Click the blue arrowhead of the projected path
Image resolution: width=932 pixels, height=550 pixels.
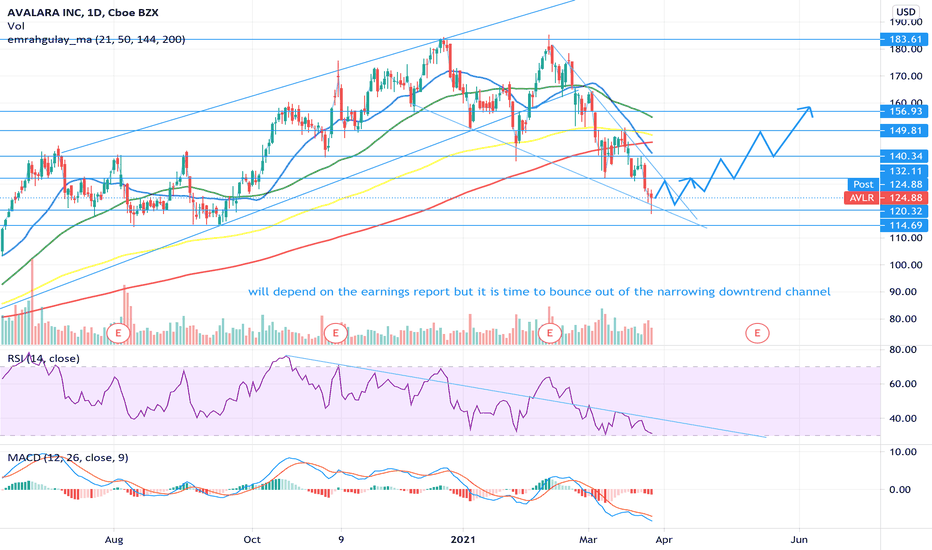pos(806,110)
